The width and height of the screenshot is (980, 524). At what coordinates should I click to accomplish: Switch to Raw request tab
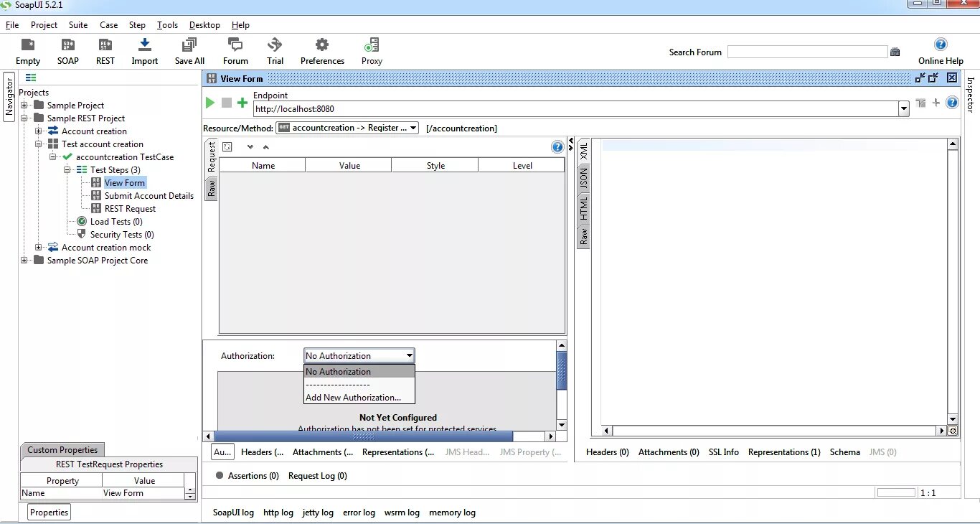[x=212, y=188]
